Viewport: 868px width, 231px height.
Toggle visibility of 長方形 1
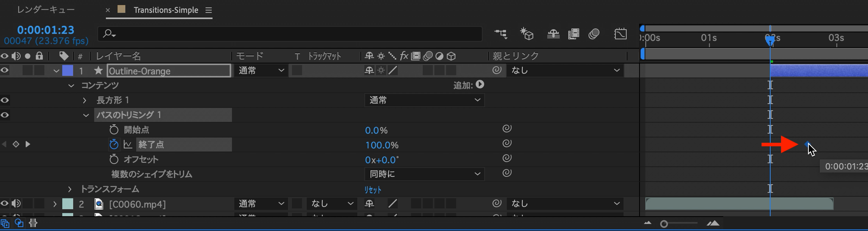5,100
